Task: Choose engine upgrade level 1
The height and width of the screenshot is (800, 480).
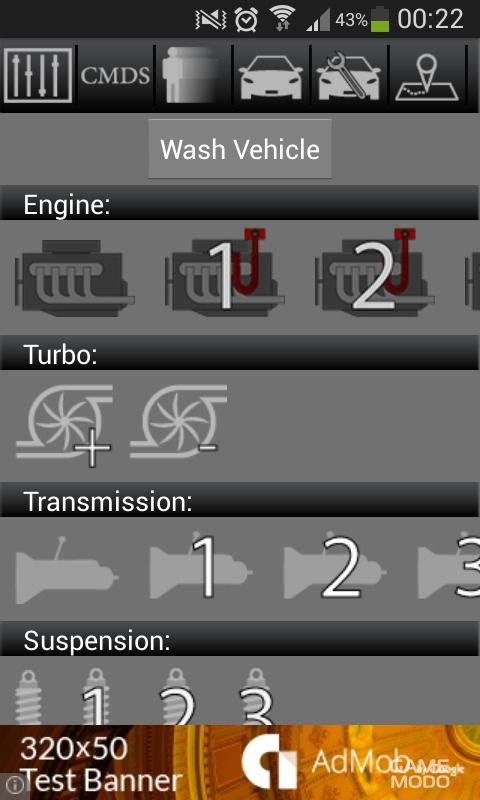Action: pos(224,272)
